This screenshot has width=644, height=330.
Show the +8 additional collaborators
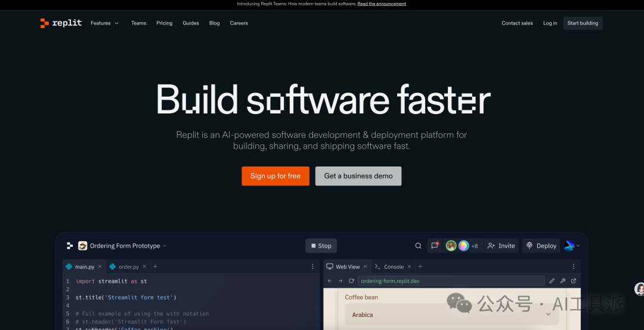(475, 246)
